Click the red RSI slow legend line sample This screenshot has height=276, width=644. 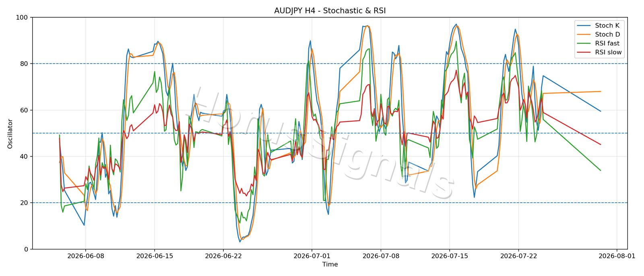584,52
